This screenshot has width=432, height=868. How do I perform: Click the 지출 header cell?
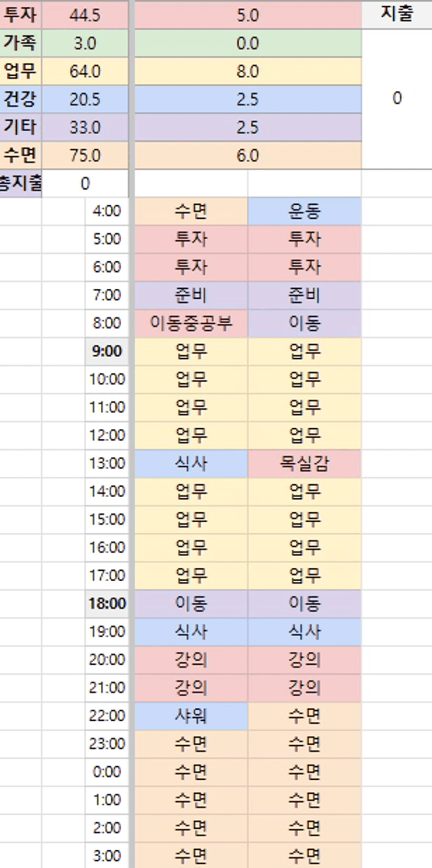pos(396,14)
